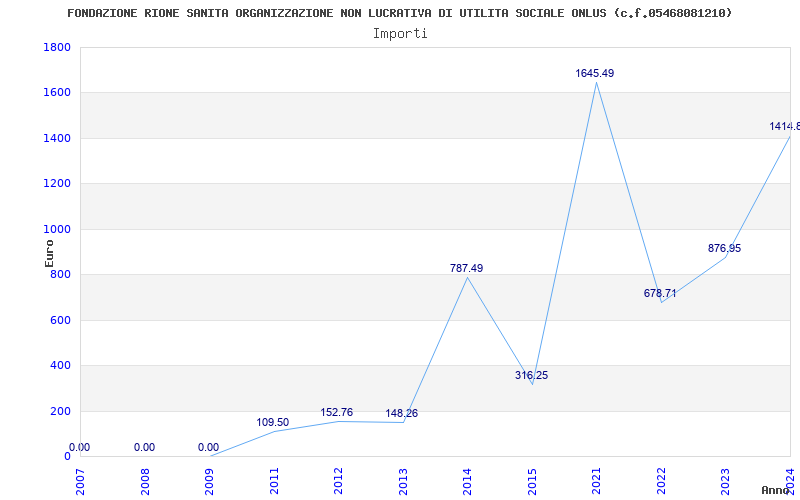Click the Anno x-axis title
800x500 pixels.
click(x=775, y=490)
